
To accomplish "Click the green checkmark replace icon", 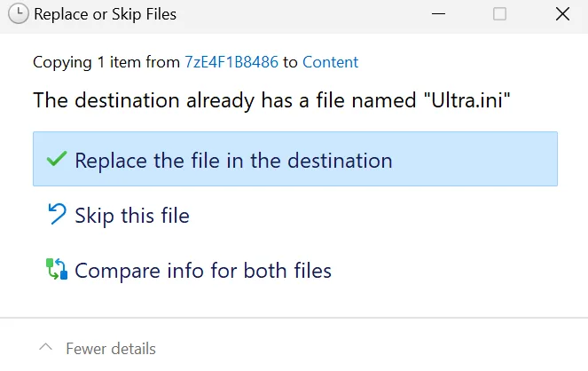I will point(57,159).
